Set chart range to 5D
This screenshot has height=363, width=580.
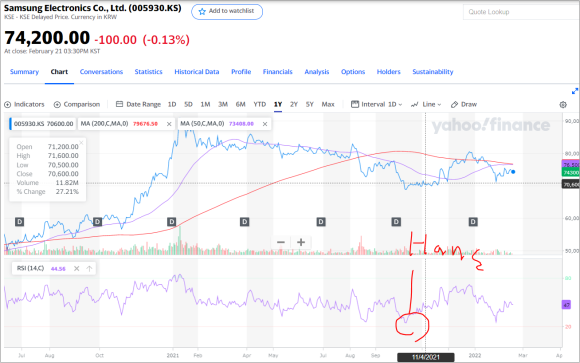188,104
